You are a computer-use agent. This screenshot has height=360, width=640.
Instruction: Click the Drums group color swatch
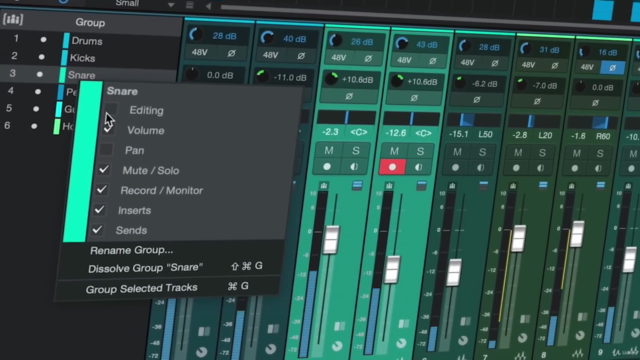[x=66, y=40]
